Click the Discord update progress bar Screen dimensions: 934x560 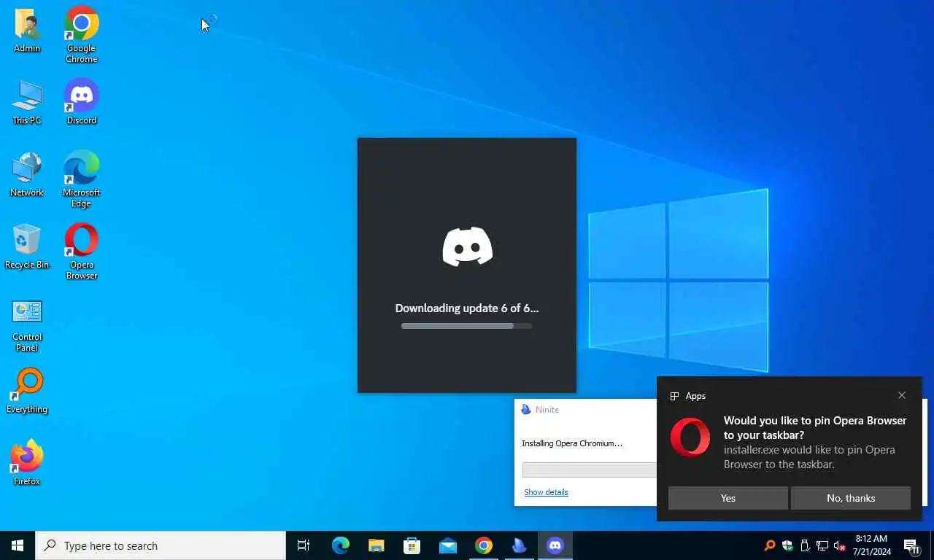pyautogui.click(x=467, y=326)
